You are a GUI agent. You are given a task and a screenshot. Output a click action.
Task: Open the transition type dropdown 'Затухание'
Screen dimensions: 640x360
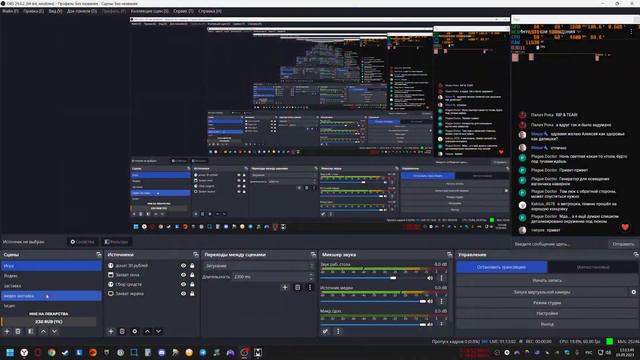260,266
